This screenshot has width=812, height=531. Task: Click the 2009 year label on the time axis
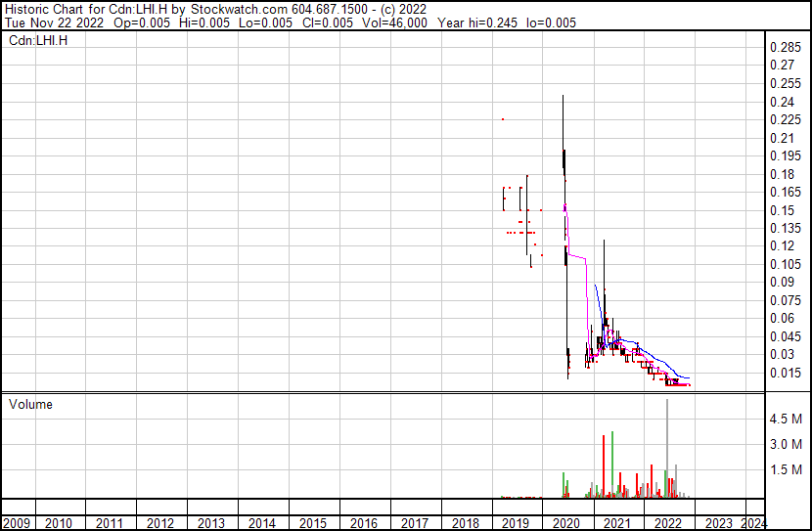click(17, 523)
